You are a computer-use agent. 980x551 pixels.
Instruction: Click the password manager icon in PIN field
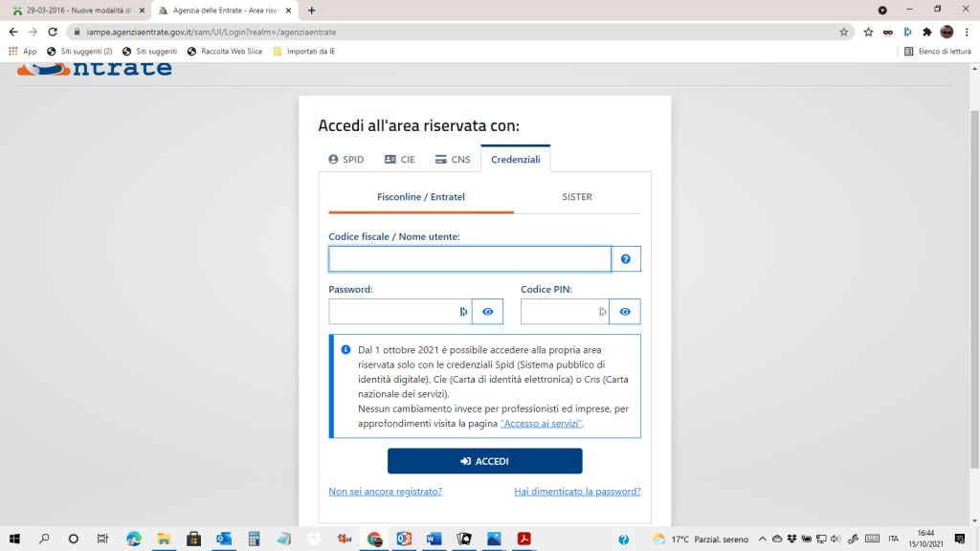point(603,312)
